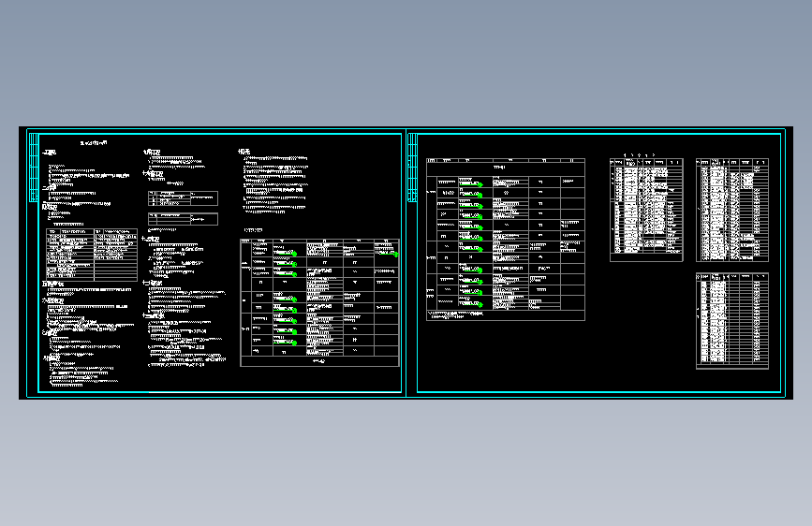The width and height of the screenshot is (812, 526).
Task: Select the two-column table in left notes column
Action: coord(92,255)
